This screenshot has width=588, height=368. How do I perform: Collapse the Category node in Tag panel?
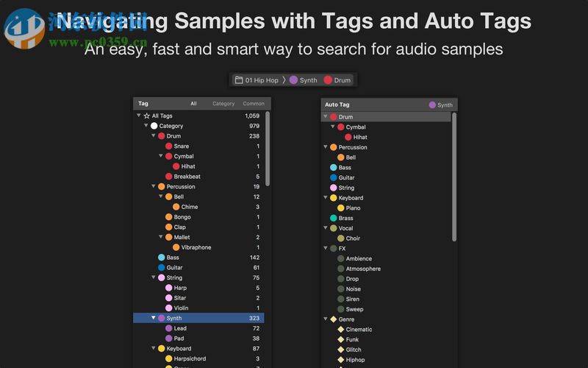pos(146,126)
